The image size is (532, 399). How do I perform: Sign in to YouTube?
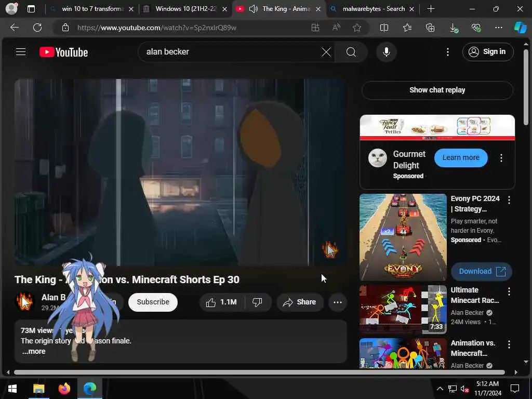(x=487, y=51)
